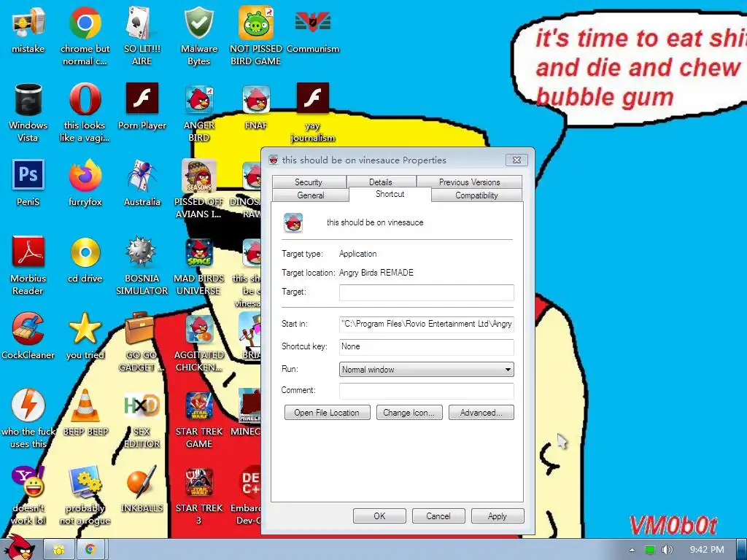Image resolution: width=747 pixels, height=560 pixels.
Task: Open the Advanced... shortcut options
Action: tap(481, 413)
